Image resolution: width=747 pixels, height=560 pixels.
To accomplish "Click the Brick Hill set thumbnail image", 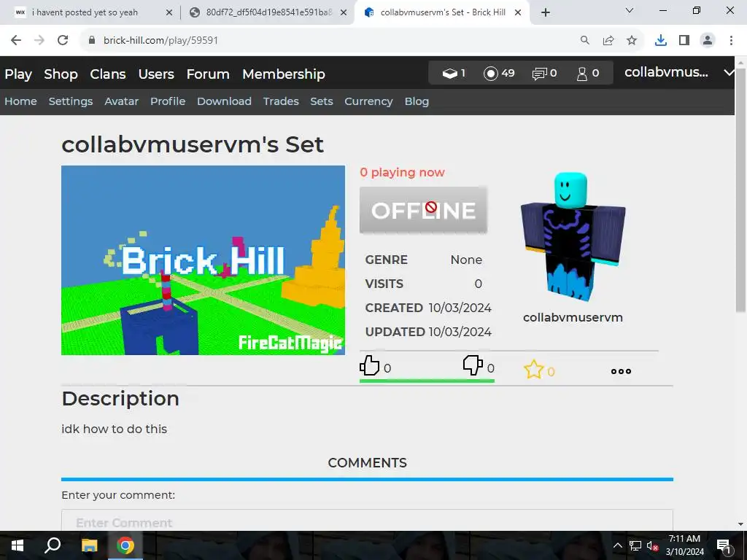I will [x=203, y=260].
